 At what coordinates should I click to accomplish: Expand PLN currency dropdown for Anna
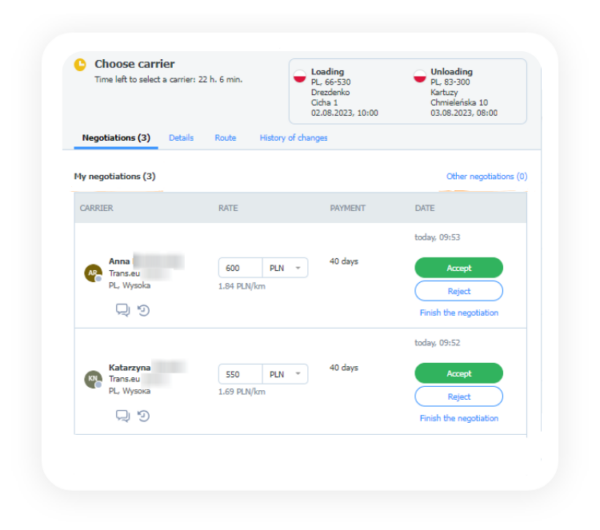pos(285,268)
